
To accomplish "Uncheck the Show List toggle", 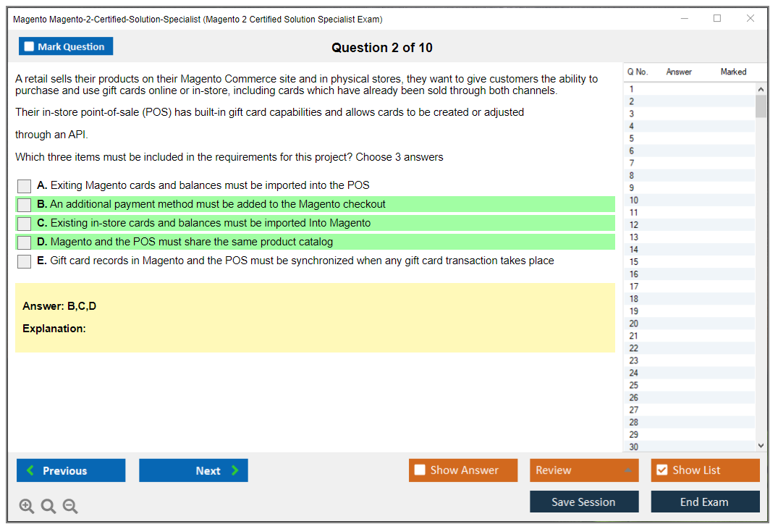I will pos(661,470).
